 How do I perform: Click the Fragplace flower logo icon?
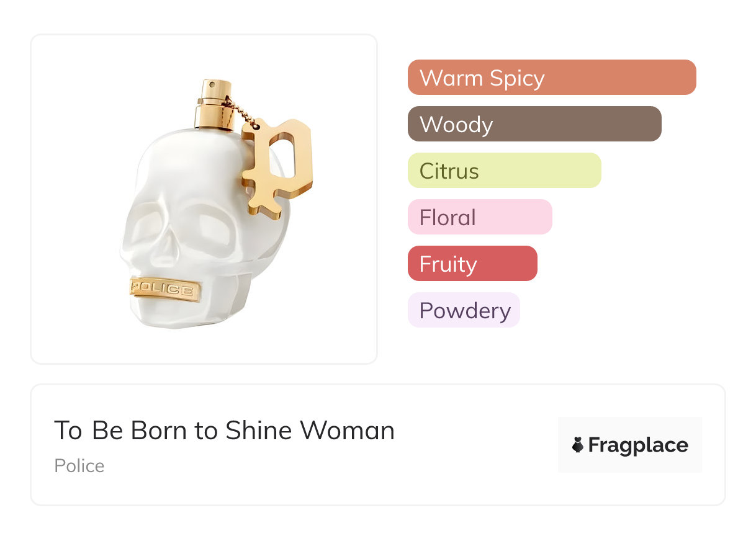tap(578, 445)
